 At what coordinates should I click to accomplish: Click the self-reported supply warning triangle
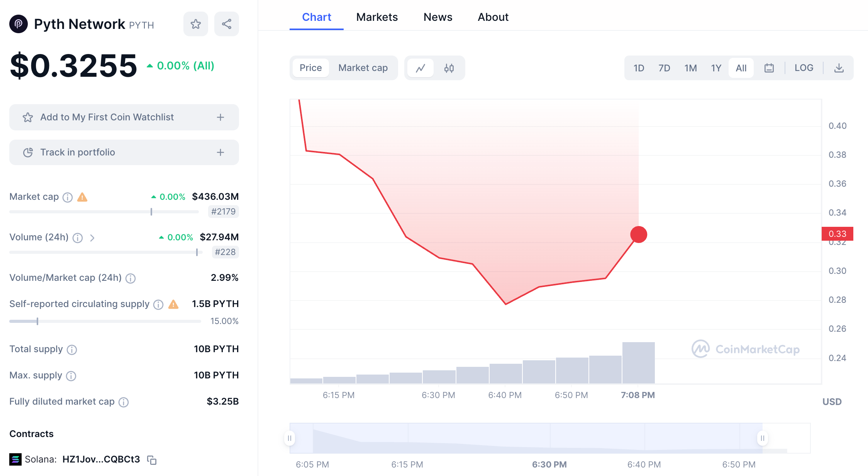(173, 304)
